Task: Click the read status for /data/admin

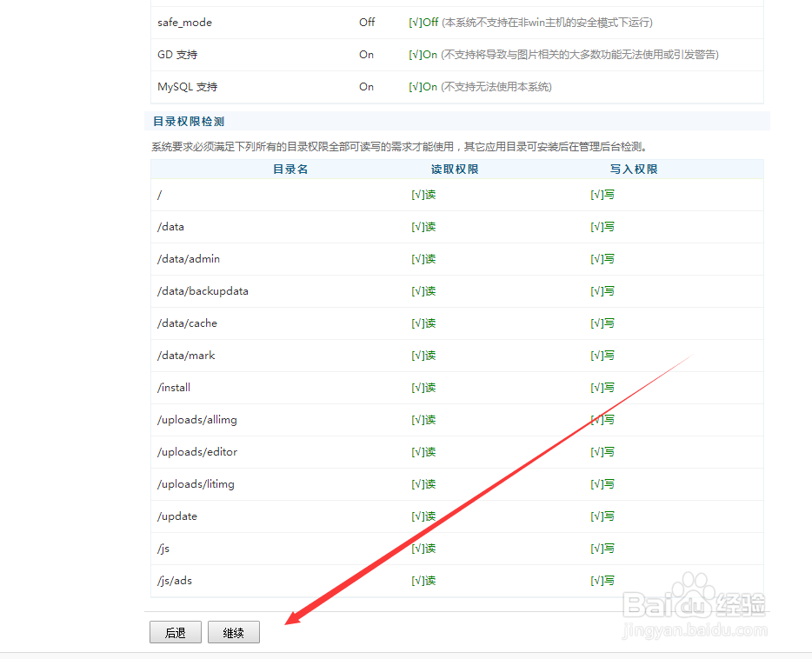Action: pyautogui.click(x=423, y=259)
